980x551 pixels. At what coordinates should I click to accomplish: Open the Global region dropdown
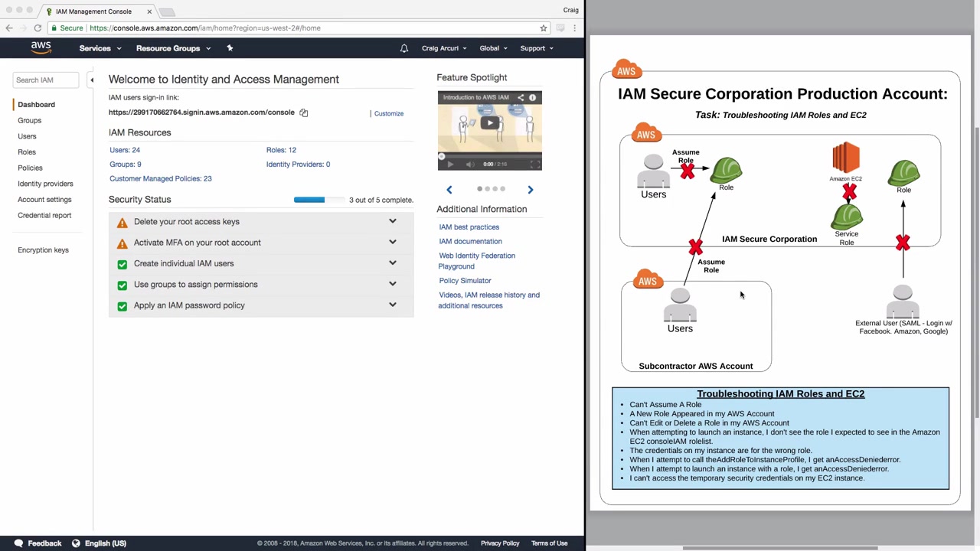click(x=493, y=48)
